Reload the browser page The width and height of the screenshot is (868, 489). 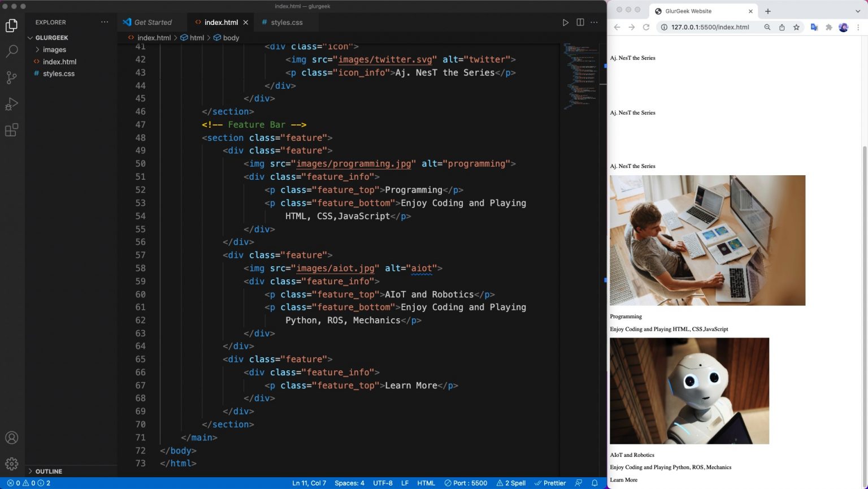tap(646, 27)
